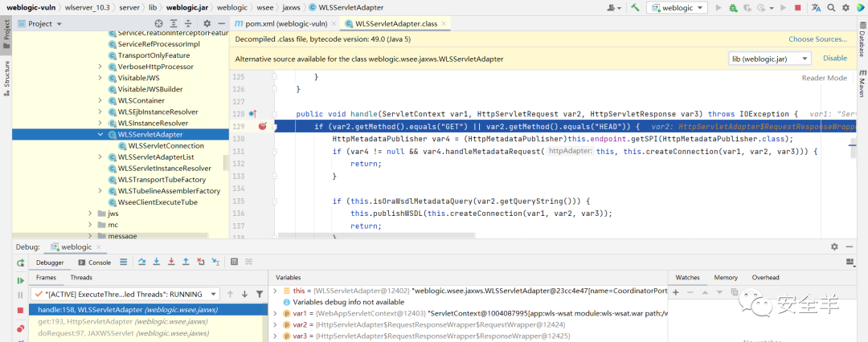The image size is (868, 342).
Task: Toggle the breakpoint at line 129
Action: (262, 127)
